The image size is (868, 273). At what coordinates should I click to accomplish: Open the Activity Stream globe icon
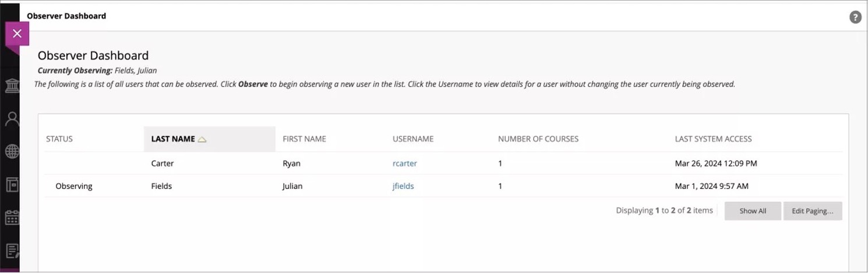tap(12, 152)
